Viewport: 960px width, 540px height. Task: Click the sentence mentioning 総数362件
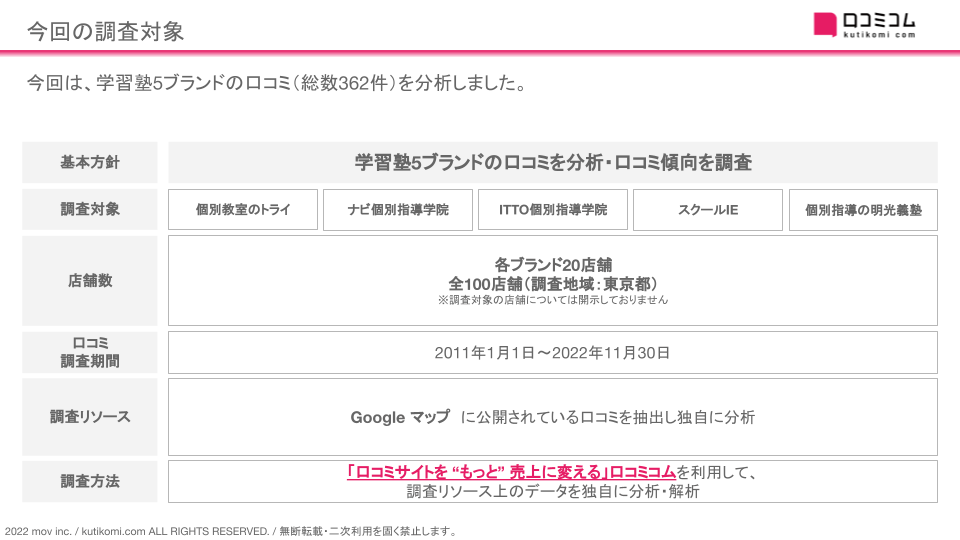click(x=277, y=83)
